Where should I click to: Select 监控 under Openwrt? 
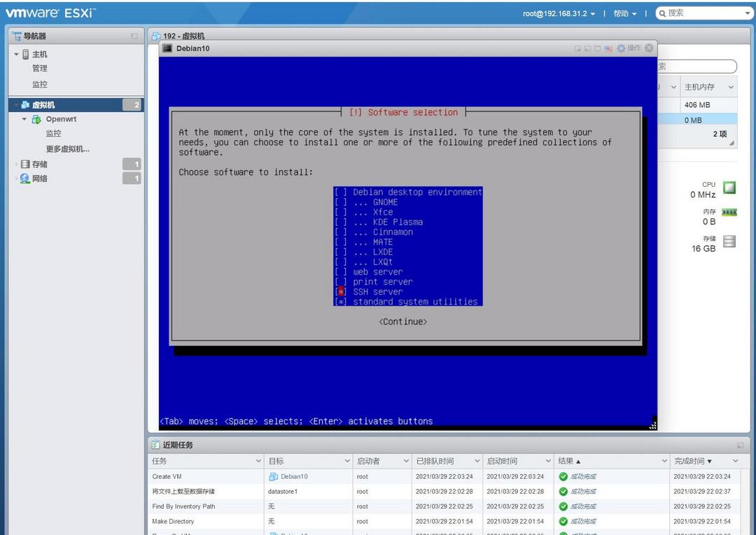tap(53, 134)
